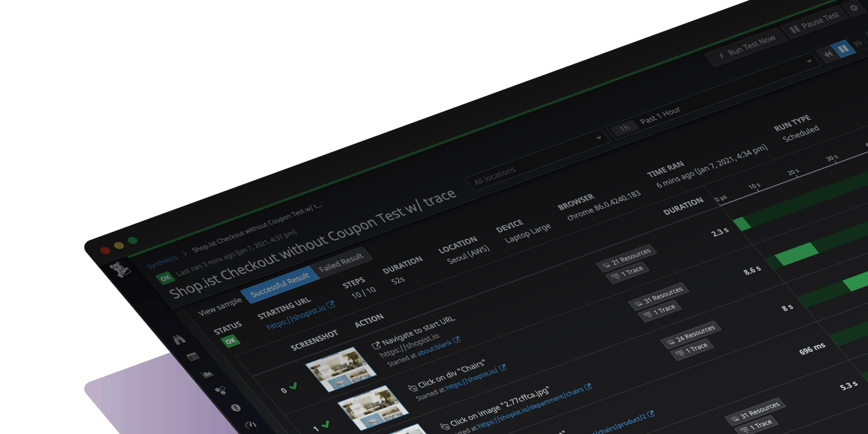Viewport: 868px width, 434px height.
Task: Open the binoculars icon in the sidebar
Action: click(180, 339)
